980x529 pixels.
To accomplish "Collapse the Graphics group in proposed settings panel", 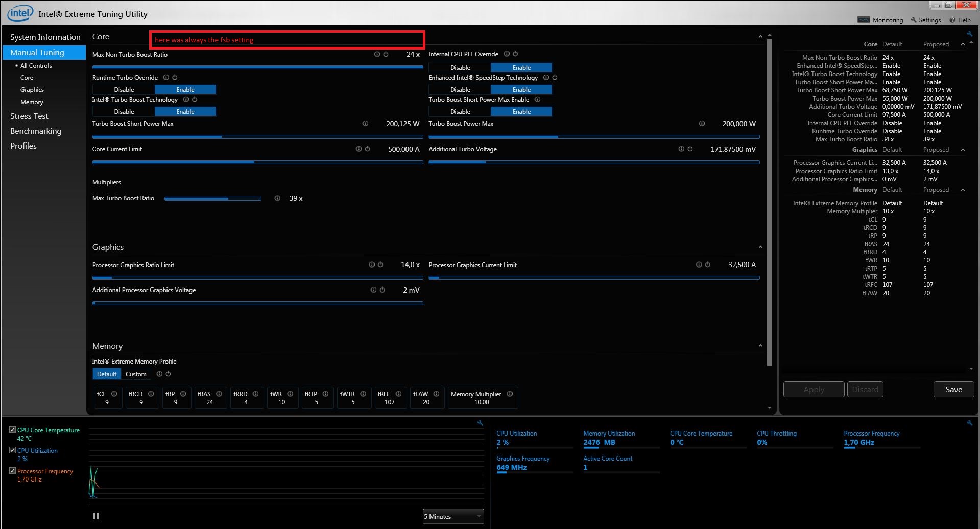I will point(963,150).
